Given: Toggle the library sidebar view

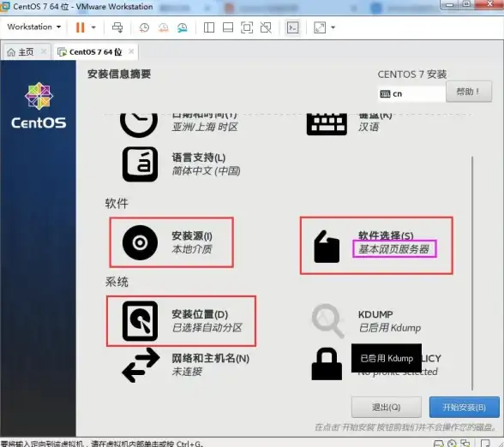Looking at the screenshot, I should (209, 27).
